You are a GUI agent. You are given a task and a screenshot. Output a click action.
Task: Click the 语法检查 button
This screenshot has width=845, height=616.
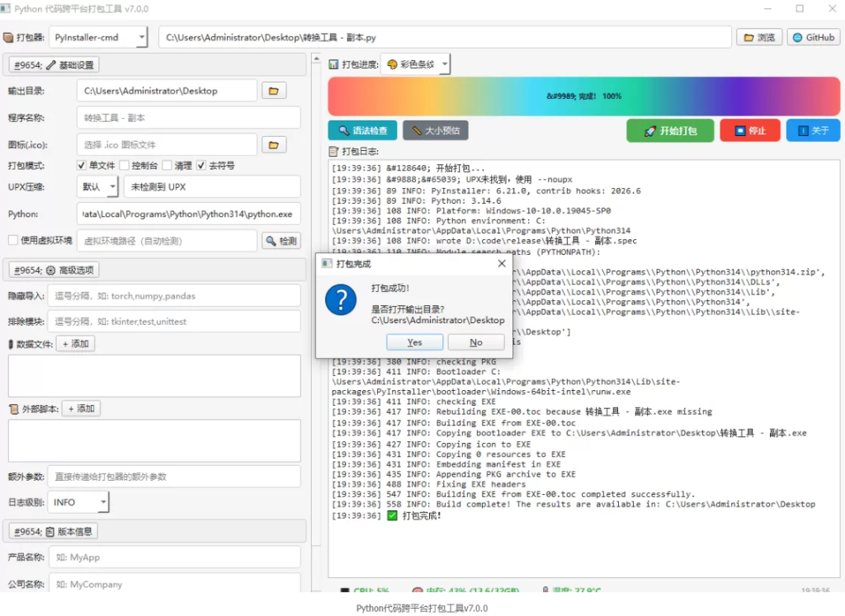[362, 130]
